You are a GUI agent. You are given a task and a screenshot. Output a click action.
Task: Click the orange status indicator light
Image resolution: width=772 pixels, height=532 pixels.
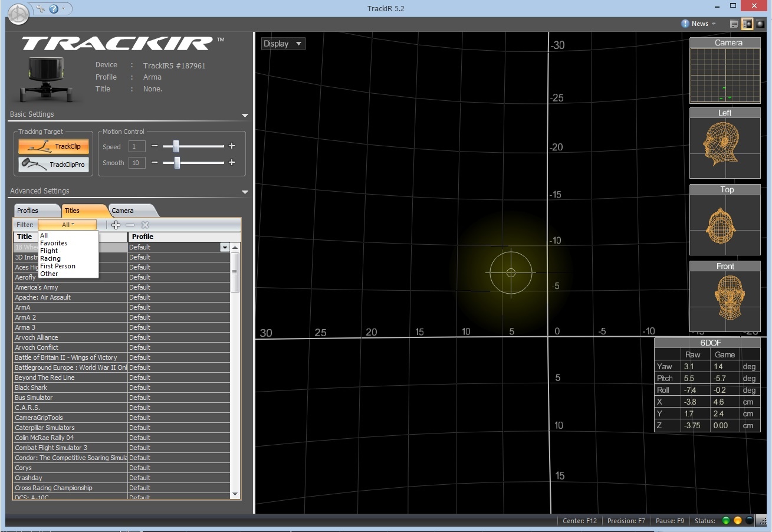tap(737, 521)
